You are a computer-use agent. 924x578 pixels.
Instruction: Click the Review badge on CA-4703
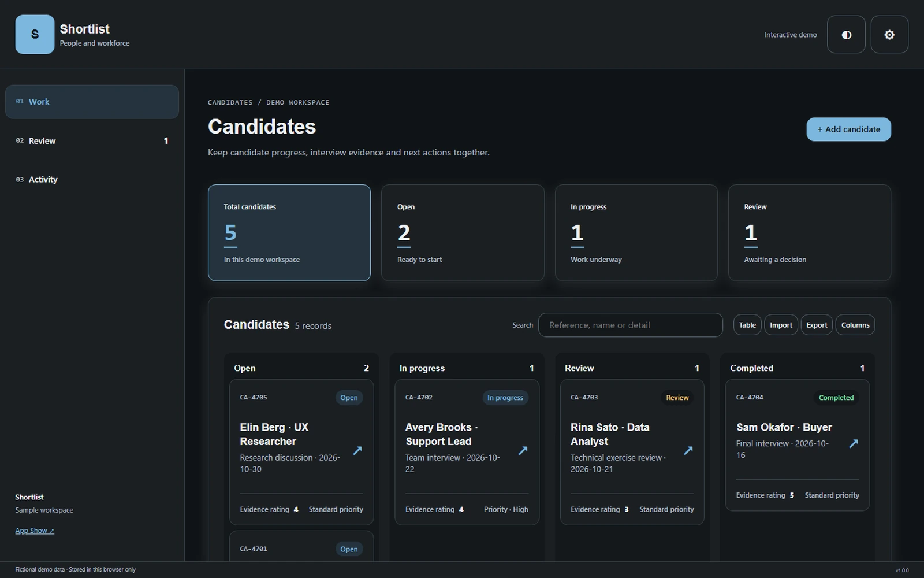(677, 398)
